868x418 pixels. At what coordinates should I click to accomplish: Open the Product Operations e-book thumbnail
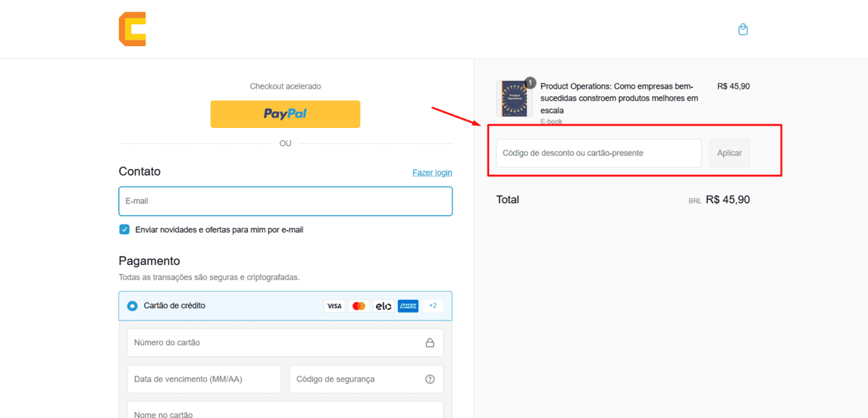(x=514, y=98)
